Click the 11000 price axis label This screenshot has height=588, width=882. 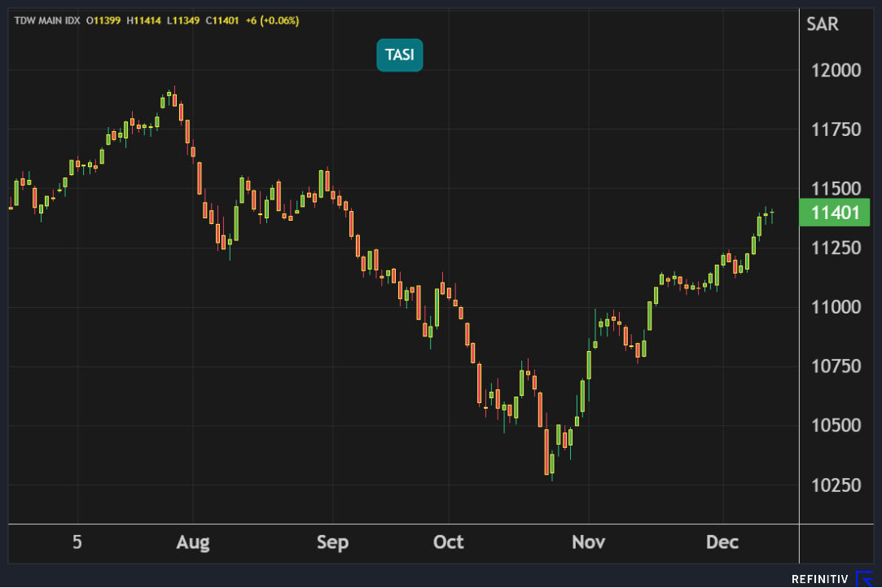836,308
